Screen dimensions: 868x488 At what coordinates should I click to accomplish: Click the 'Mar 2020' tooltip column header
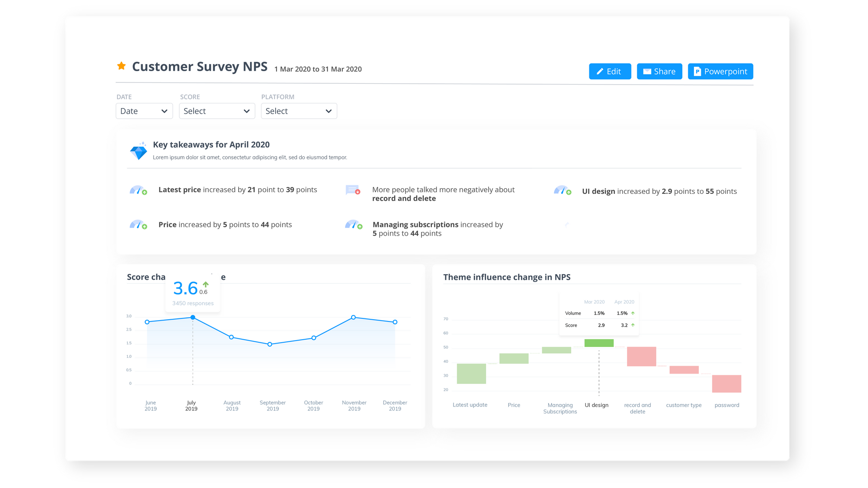coord(594,302)
